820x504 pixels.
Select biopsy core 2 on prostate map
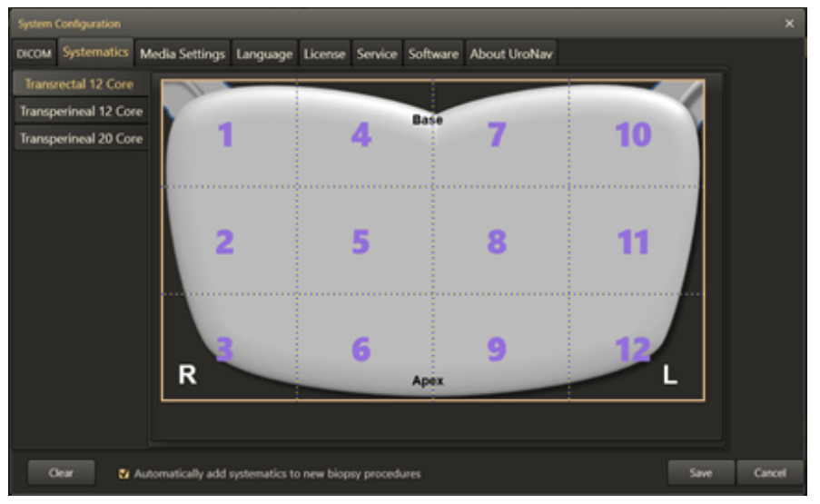[224, 242]
